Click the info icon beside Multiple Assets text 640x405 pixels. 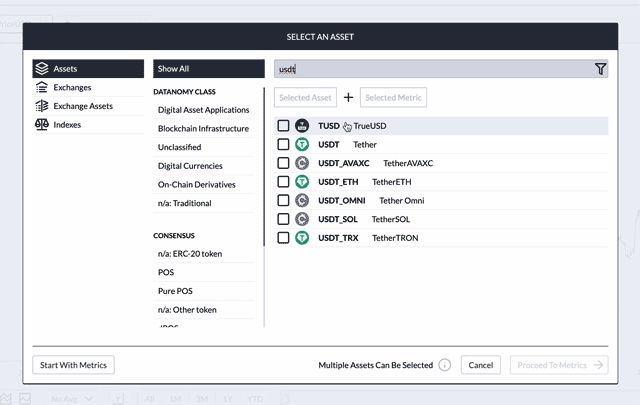(x=444, y=365)
